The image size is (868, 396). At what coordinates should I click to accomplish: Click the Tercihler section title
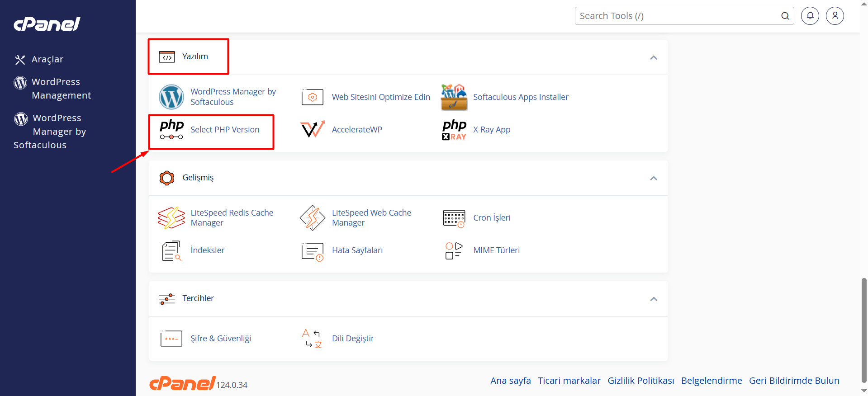198,298
